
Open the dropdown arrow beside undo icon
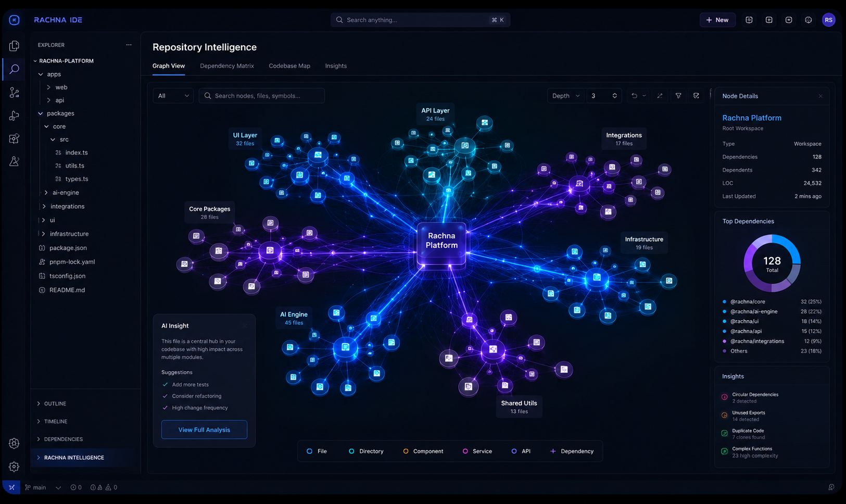(x=644, y=96)
